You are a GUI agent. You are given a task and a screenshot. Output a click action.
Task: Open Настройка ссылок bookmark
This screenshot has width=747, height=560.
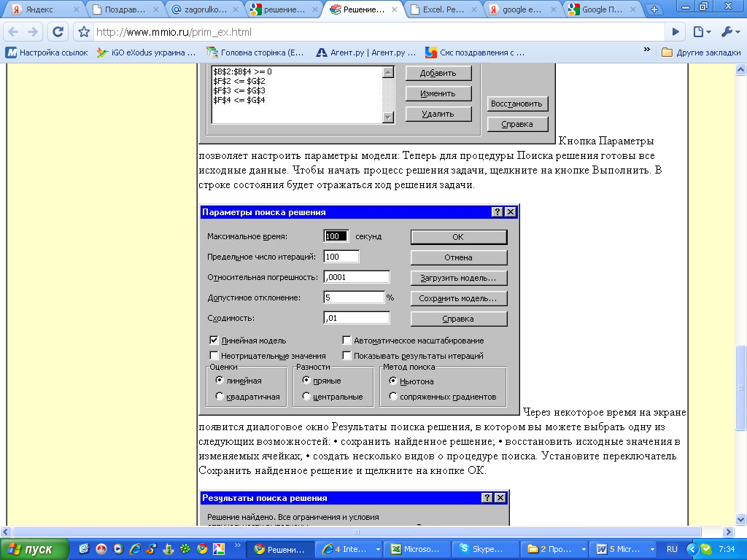[47, 52]
